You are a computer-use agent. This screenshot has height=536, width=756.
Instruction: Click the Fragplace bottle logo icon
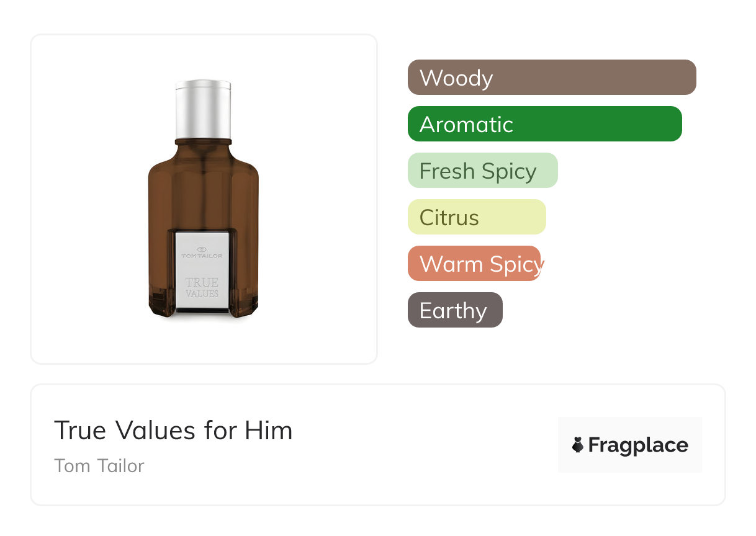point(578,445)
